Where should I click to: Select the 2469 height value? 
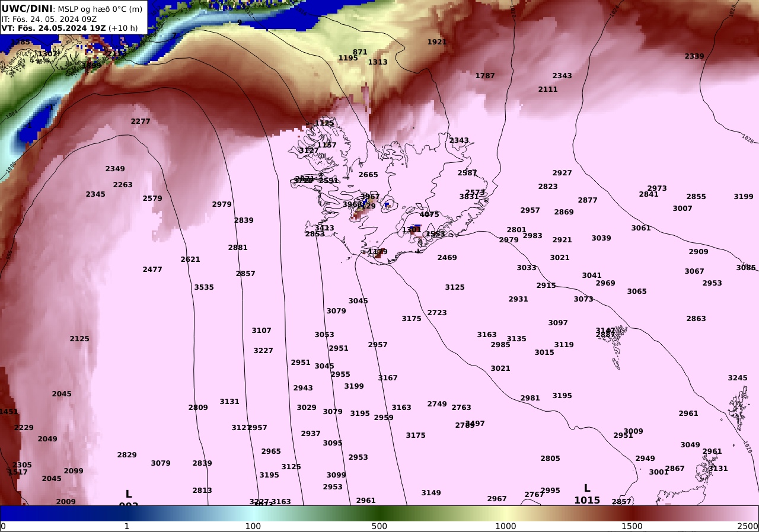pos(447,258)
